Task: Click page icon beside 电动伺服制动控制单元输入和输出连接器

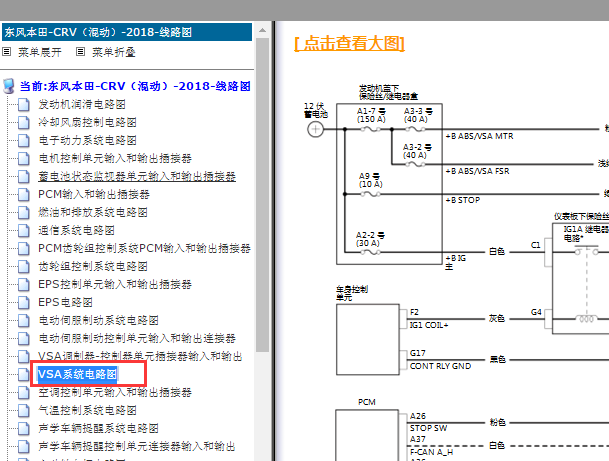Action: point(24,338)
